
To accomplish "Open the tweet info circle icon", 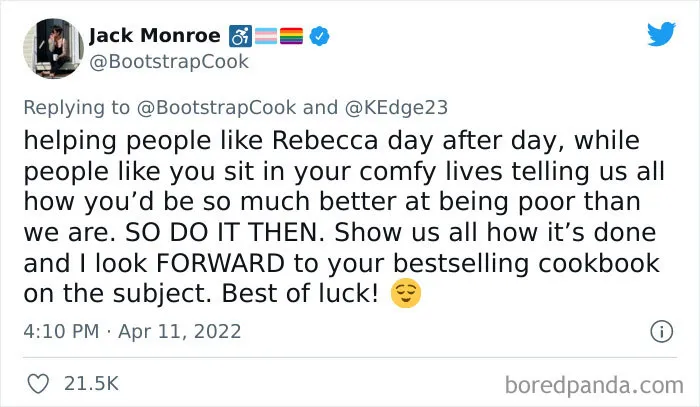I will (662, 332).
